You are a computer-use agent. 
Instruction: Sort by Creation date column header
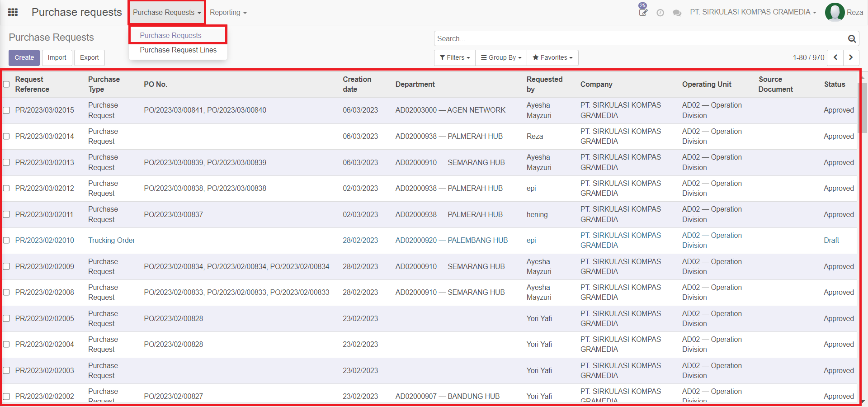pyautogui.click(x=357, y=84)
